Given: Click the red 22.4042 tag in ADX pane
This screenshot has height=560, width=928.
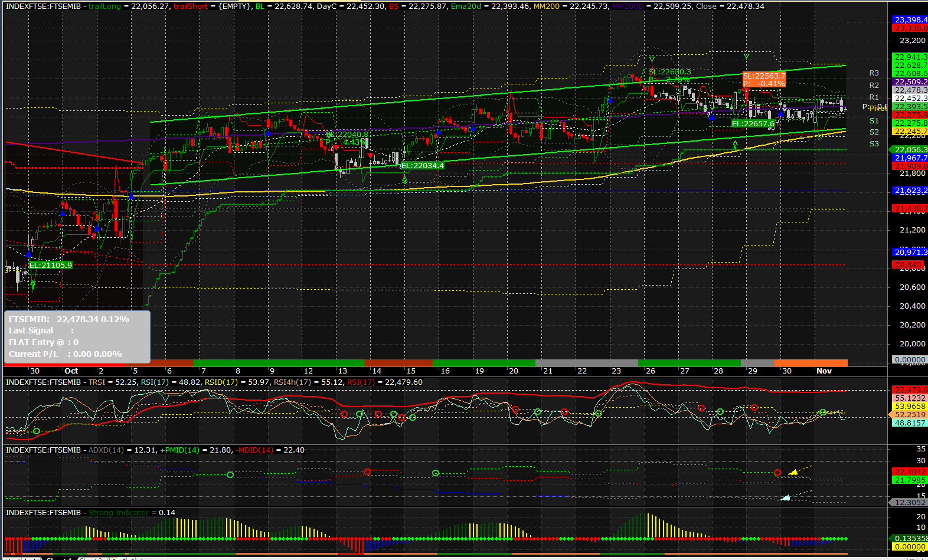Looking at the screenshot, I should [910, 471].
